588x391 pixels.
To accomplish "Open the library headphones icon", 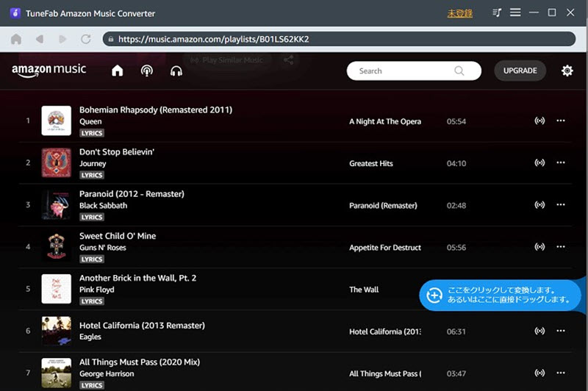I will 176,71.
